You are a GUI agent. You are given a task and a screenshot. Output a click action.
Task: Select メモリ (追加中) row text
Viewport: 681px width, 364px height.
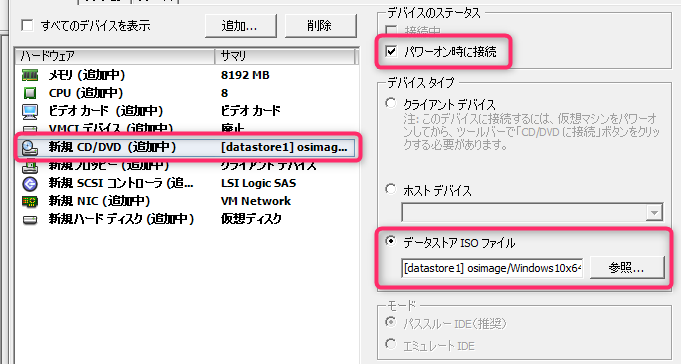click(87, 75)
